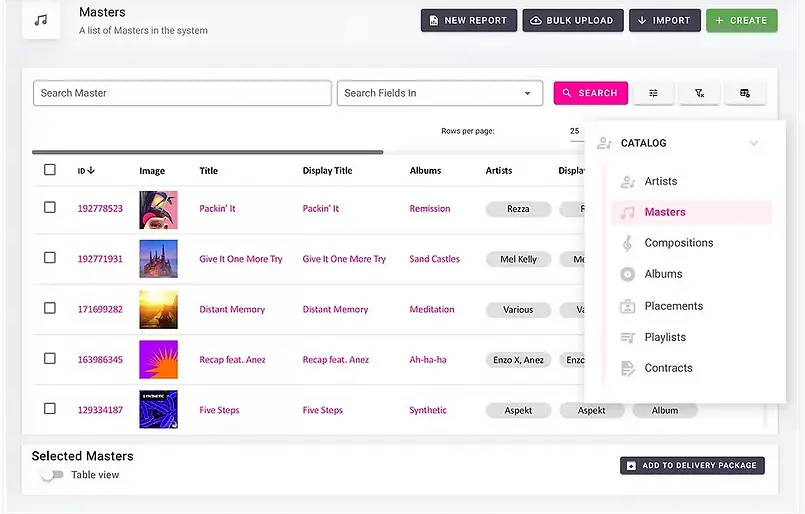Open master ID 171699282 link
805x514 pixels.
pyautogui.click(x=100, y=309)
